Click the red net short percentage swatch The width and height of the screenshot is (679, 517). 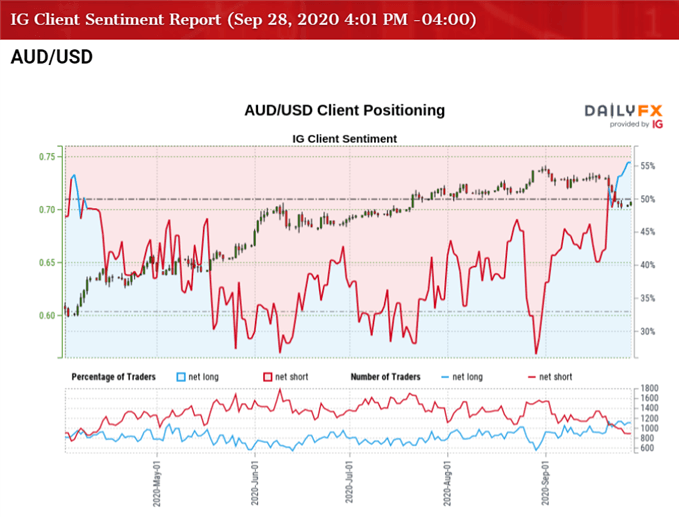pos(268,377)
